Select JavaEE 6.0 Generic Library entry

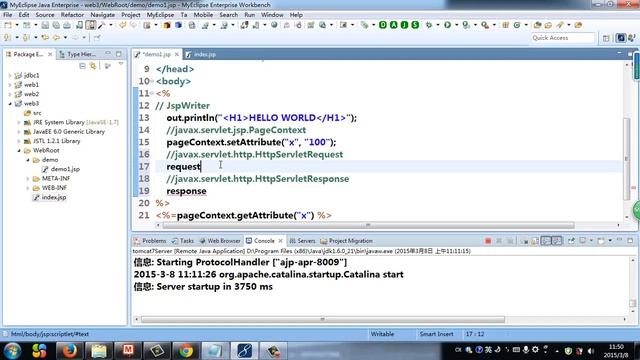tap(69, 132)
